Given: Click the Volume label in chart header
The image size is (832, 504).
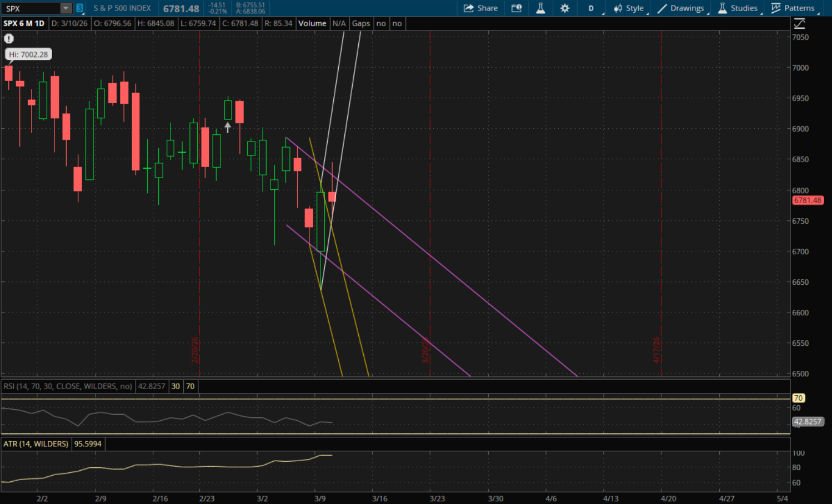Looking at the screenshot, I should [x=312, y=23].
